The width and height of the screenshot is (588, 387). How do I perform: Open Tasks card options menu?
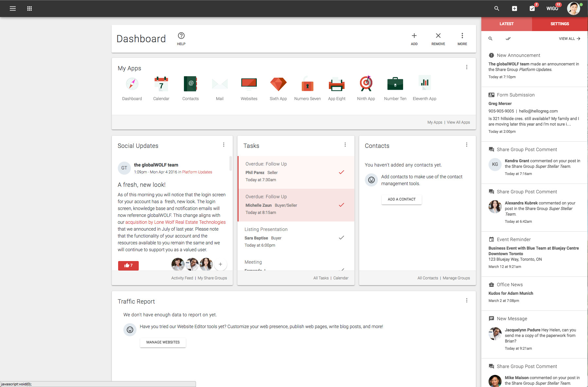point(345,145)
